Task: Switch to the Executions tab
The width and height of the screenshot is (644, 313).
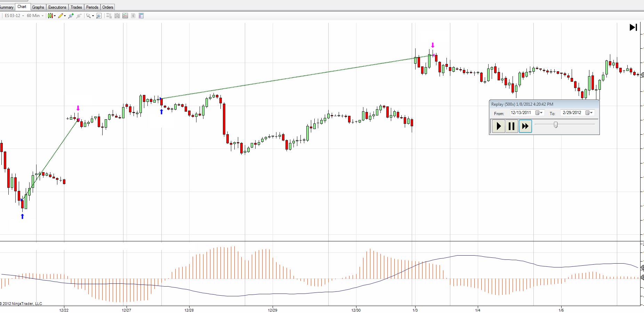Action: [57, 7]
